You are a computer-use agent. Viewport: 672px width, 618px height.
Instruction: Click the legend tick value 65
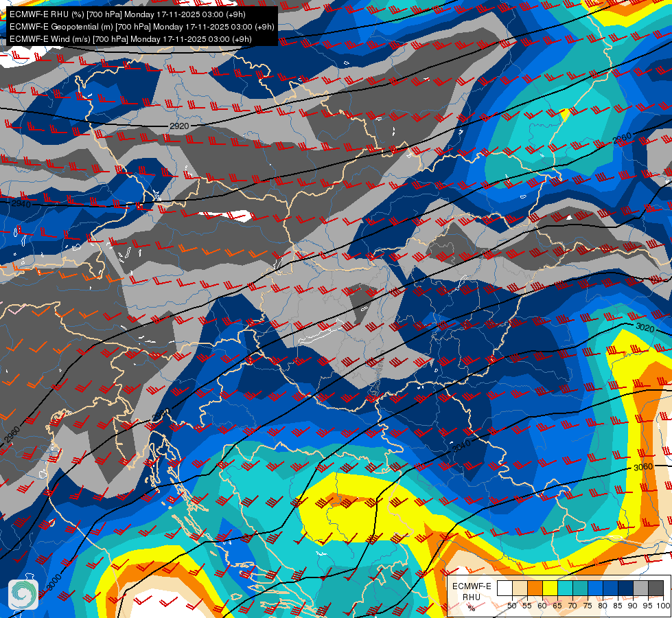click(557, 606)
